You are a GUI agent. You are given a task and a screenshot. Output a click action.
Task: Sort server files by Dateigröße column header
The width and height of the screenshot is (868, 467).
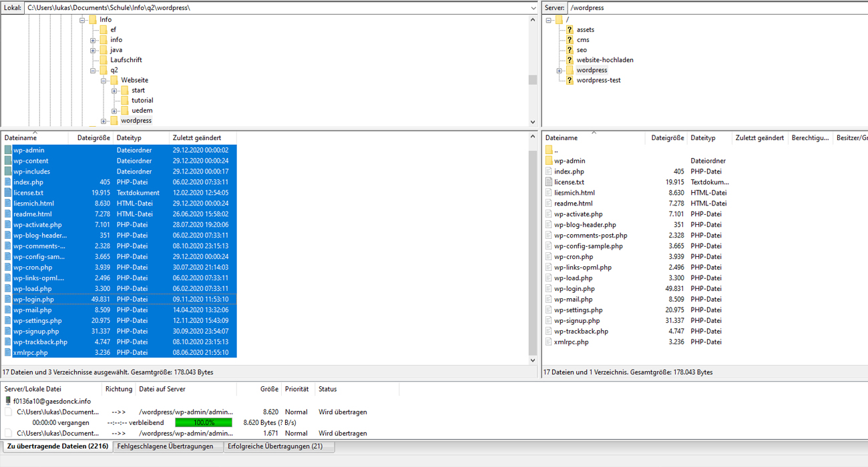coord(667,138)
